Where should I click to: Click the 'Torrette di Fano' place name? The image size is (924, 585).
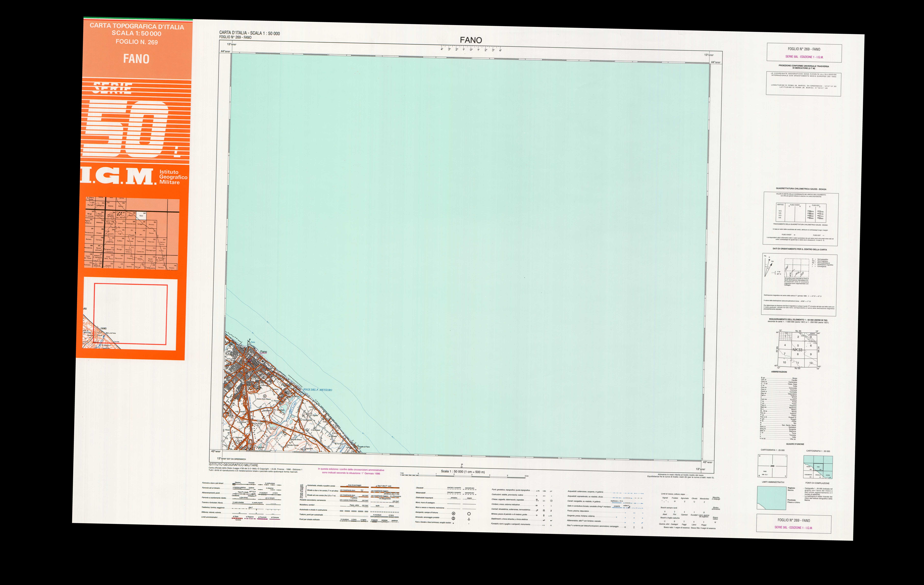click(364, 447)
